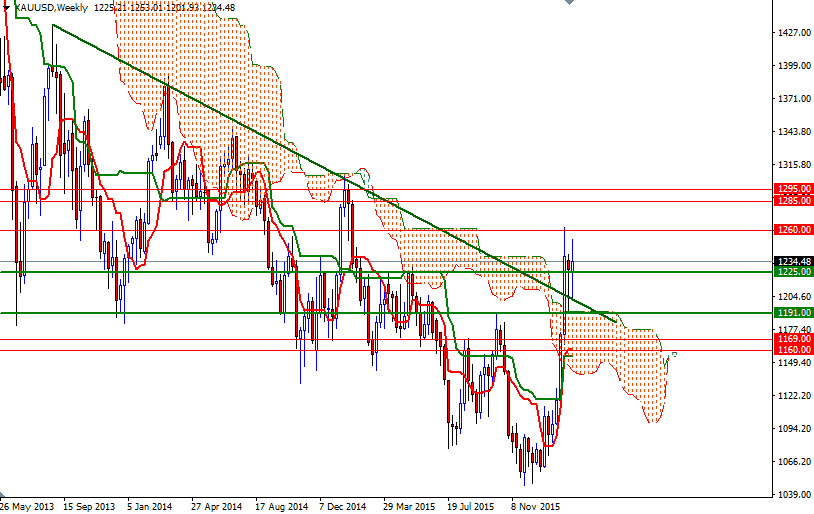This screenshot has height=514, width=814.
Task: Click the 1427.00 price scale value
Action: pyautogui.click(x=794, y=33)
